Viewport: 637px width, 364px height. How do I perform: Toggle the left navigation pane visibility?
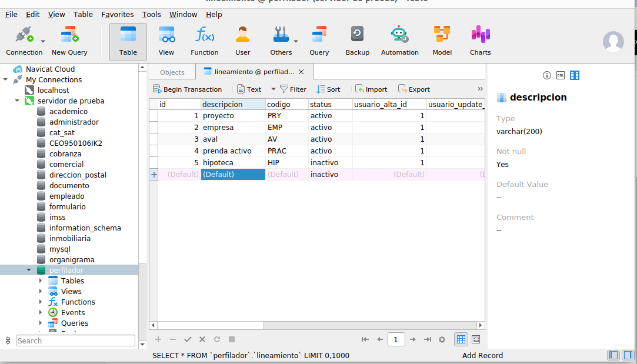tap(613, 355)
